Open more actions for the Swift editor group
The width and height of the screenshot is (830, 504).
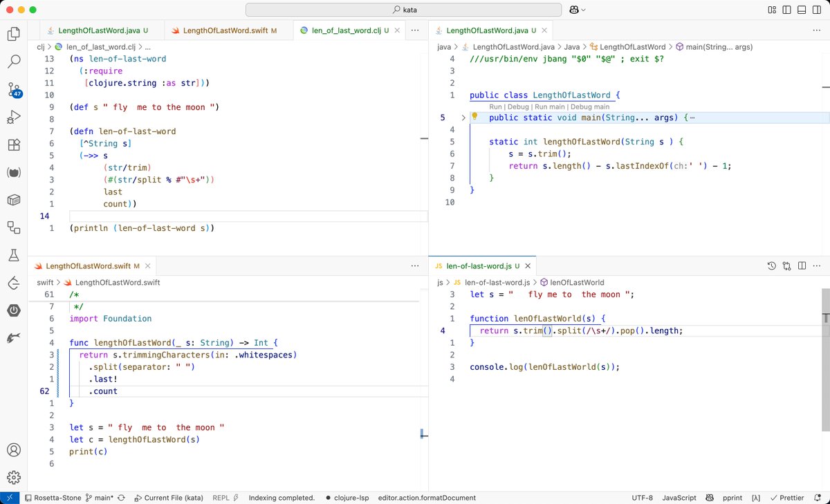pos(414,265)
